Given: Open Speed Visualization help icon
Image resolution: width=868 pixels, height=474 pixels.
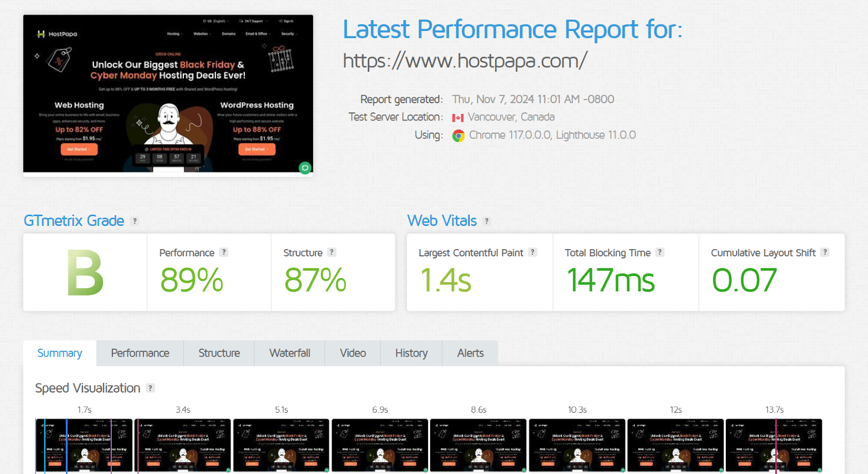Looking at the screenshot, I should 151,388.
